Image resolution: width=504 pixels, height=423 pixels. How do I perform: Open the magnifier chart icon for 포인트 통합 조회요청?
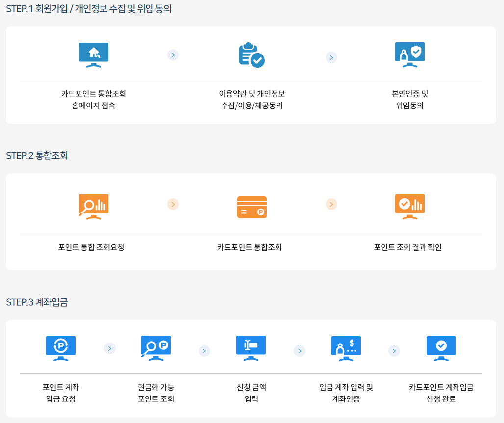tap(93, 207)
